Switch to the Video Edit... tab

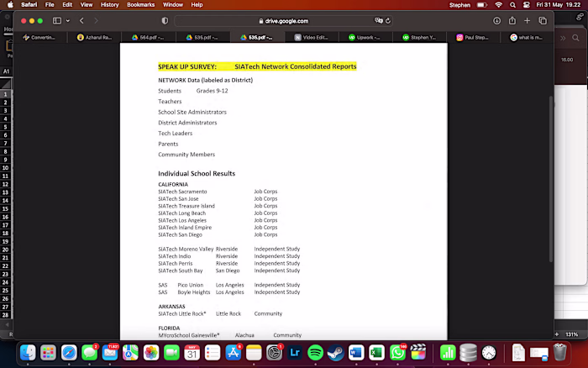[311, 38]
